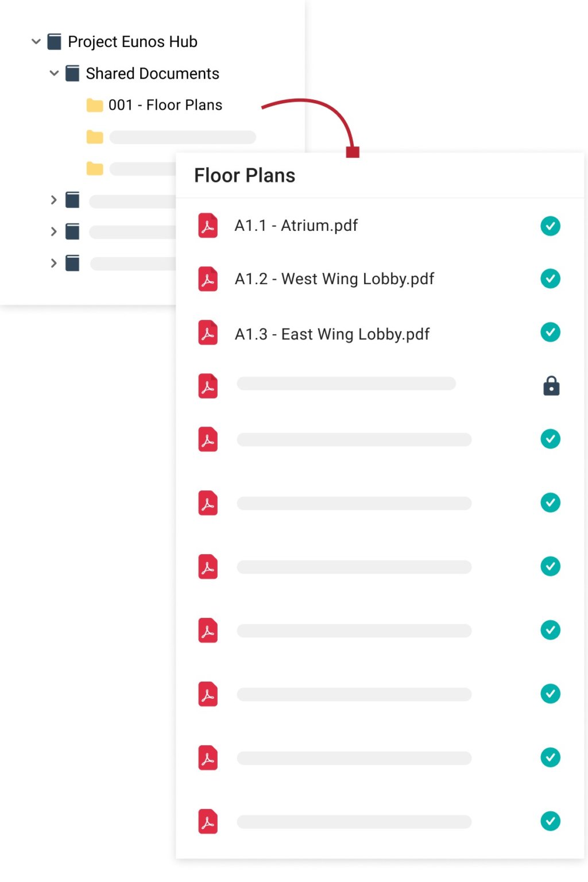Viewport: 588px width, 882px height.
Task: Click the Floor Plans panel heading
Action: 245,175
